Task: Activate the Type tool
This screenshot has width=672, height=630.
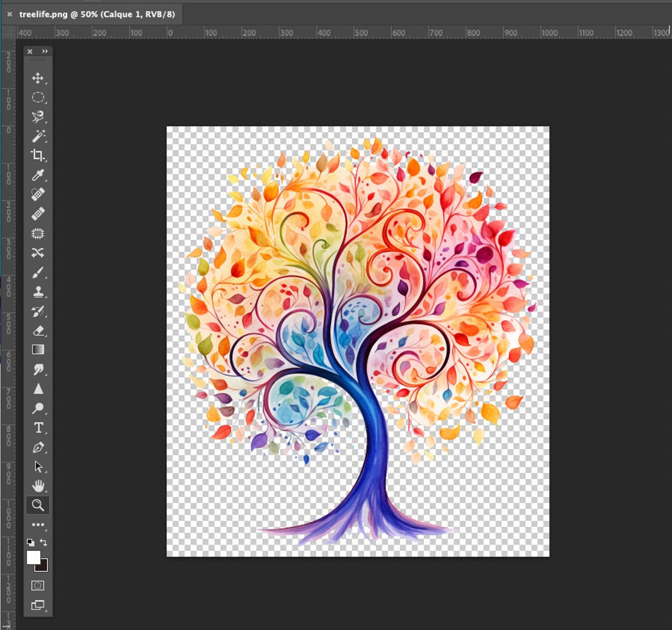Action: point(38,428)
